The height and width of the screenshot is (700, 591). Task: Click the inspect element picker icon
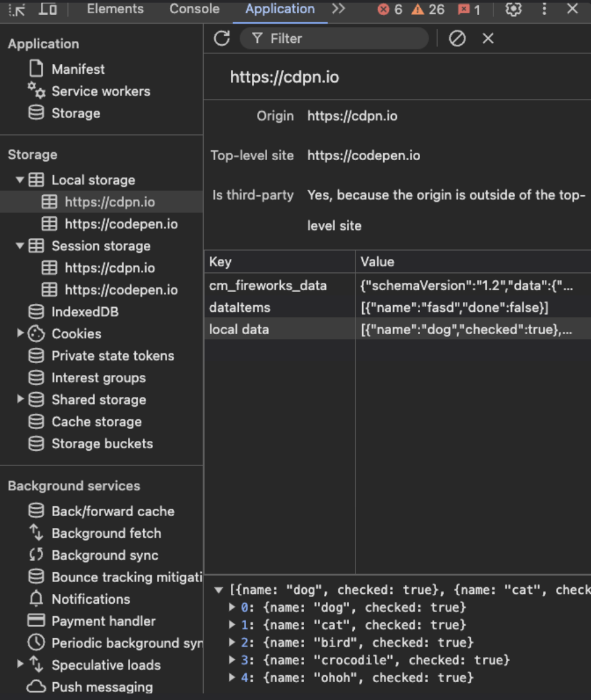pyautogui.click(x=17, y=9)
